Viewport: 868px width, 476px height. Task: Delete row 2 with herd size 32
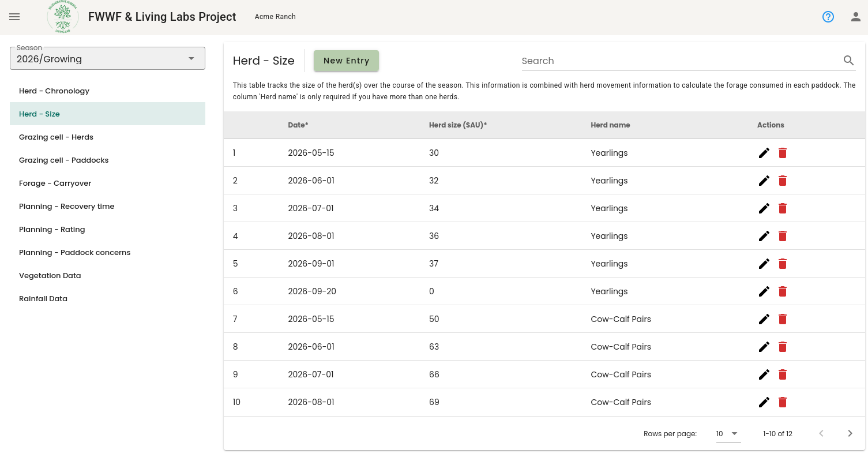783,181
